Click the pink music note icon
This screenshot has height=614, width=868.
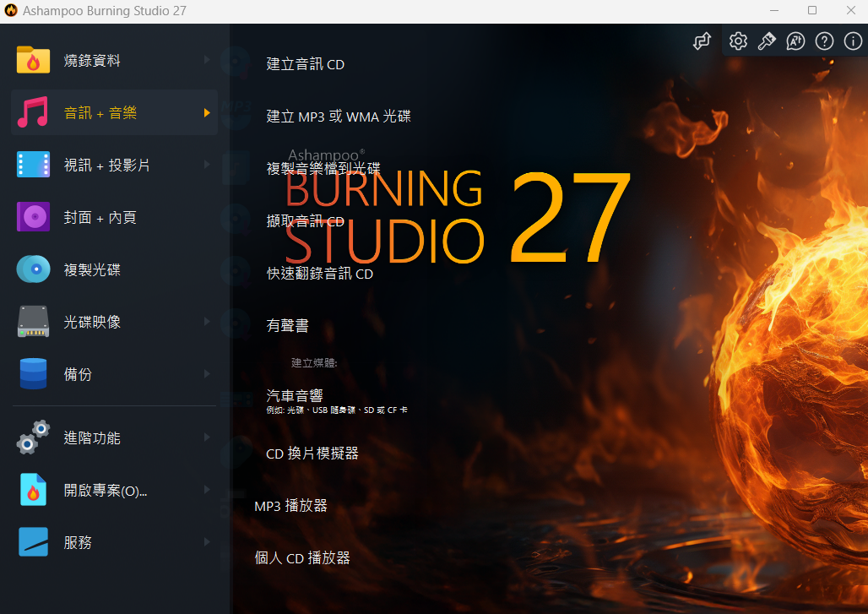coord(33,111)
